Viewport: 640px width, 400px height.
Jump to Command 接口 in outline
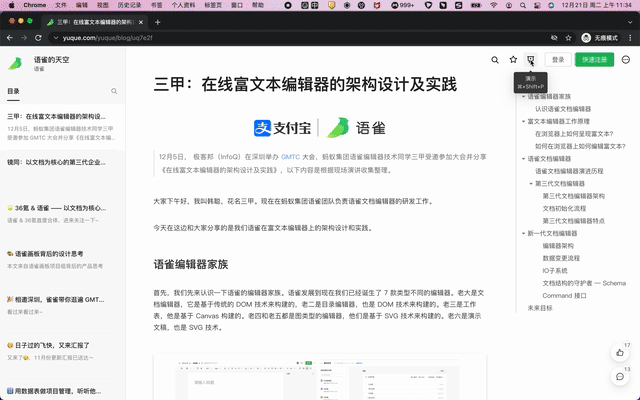(x=564, y=296)
